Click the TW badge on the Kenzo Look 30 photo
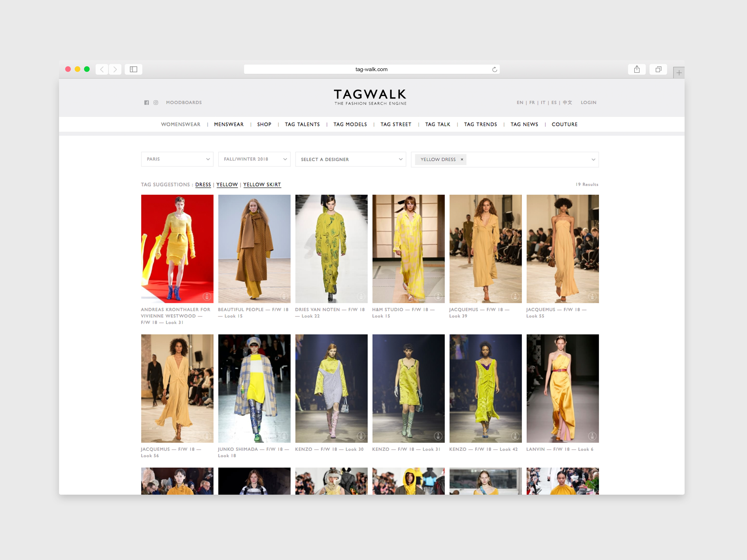 pyautogui.click(x=361, y=436)
